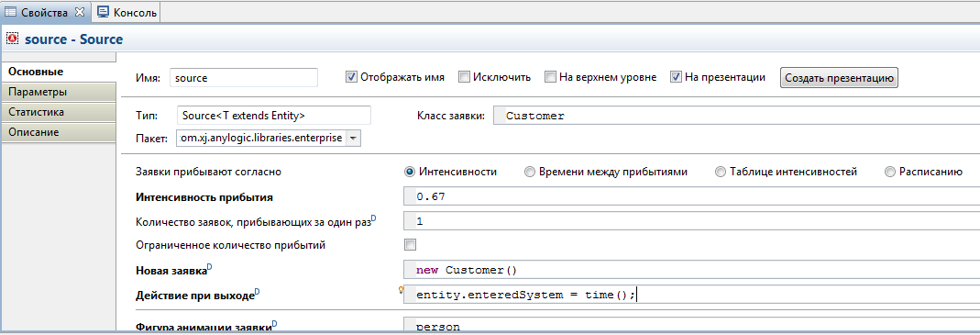
Task: Click the D marker next to Новая заявка
Action: (x=209, y=267)
